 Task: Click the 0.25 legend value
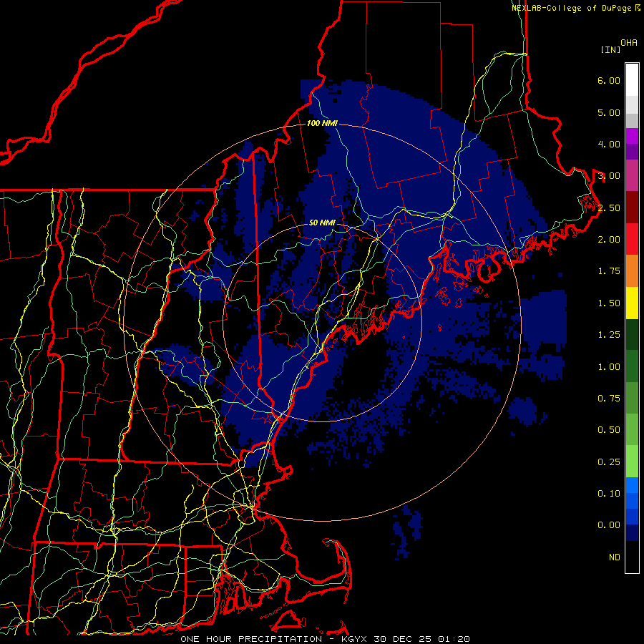pyautogui.click(x=609, y=462)
